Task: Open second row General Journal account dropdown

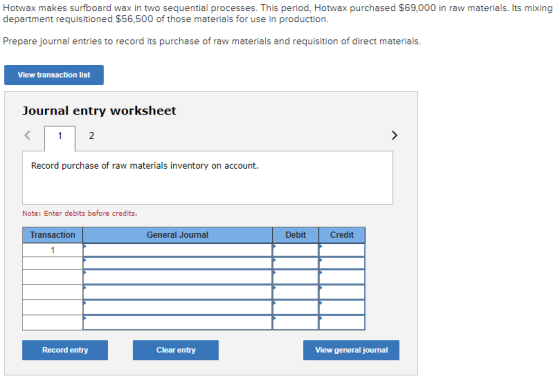Action: 178,263
